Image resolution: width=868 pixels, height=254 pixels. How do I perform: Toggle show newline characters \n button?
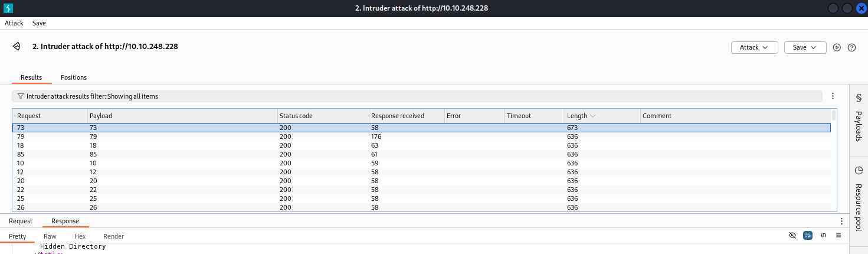click(823, 235)
